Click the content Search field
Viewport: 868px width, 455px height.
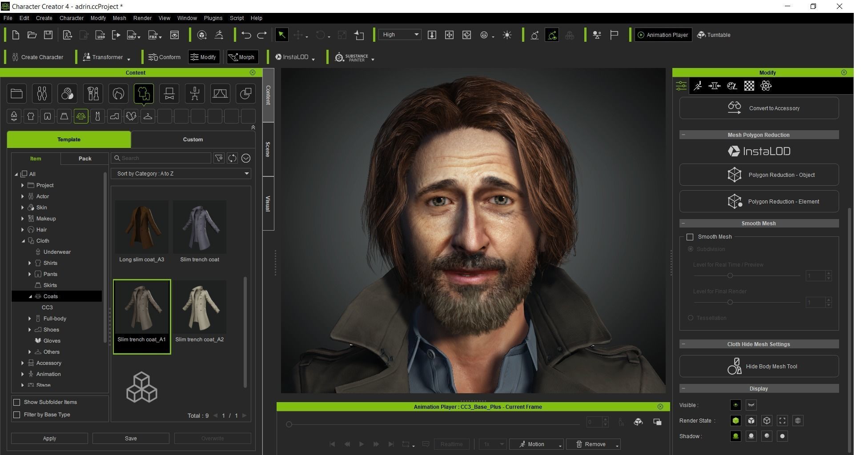tap(161, 158)
